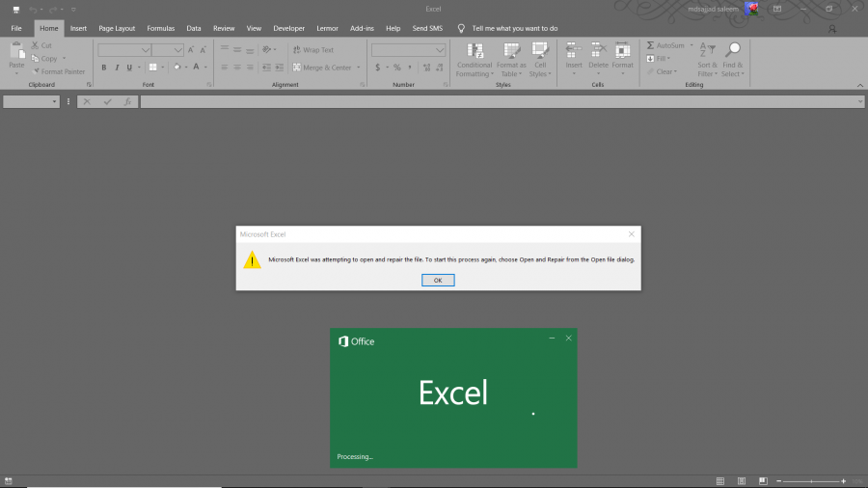The image size is (868, 488).
Task: Click the Insert Function fx icon
Action: coord(128,102)
